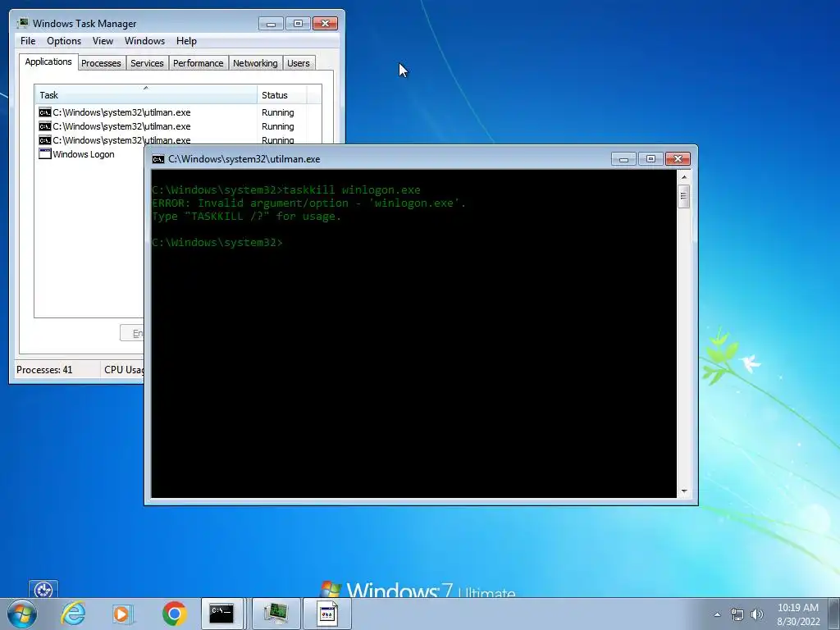Viewport: 840px width, 630px height.
Task: Click the utilman.exe console title bar icon
Action: click(x=158, y=159)
